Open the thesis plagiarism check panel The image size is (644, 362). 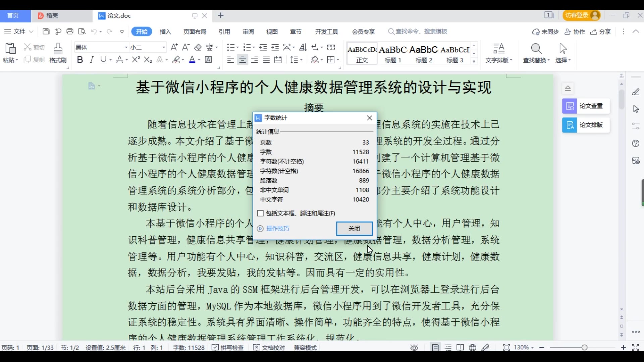click(x=586, y=106)
